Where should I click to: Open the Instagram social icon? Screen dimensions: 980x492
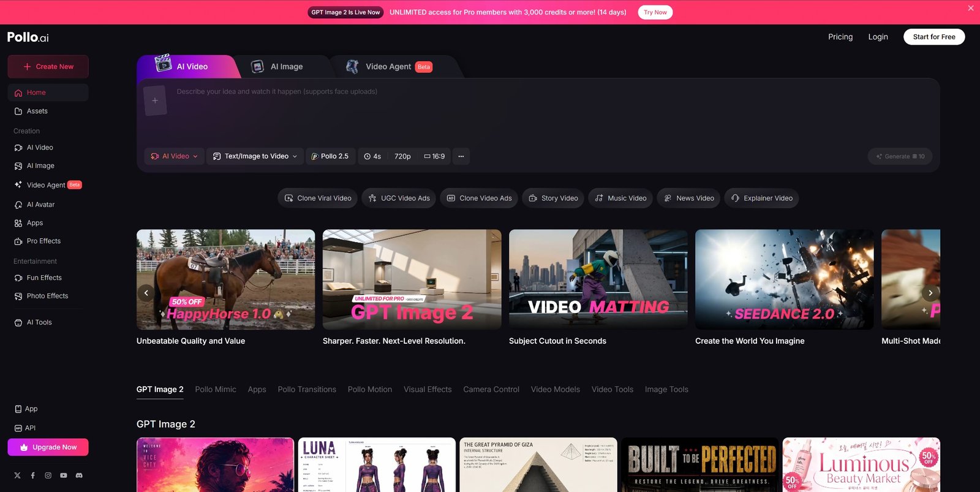coord(48,475)
